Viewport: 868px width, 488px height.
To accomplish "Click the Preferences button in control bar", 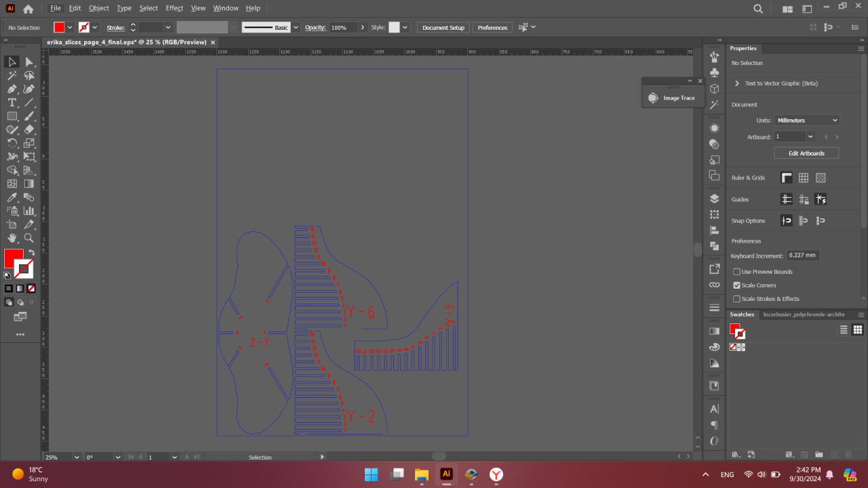I will tap(492, 27).
